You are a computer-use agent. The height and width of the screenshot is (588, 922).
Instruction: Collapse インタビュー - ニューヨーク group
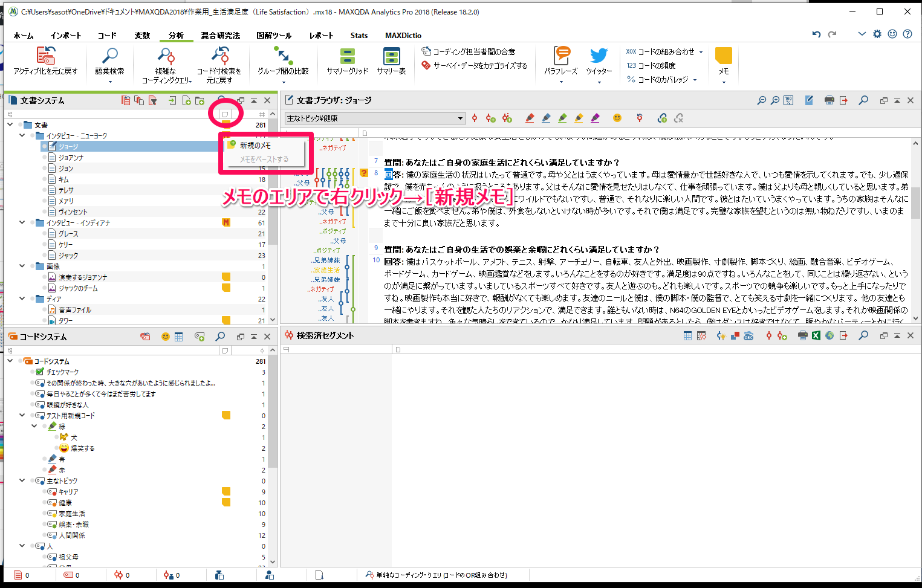pos(22,135)
